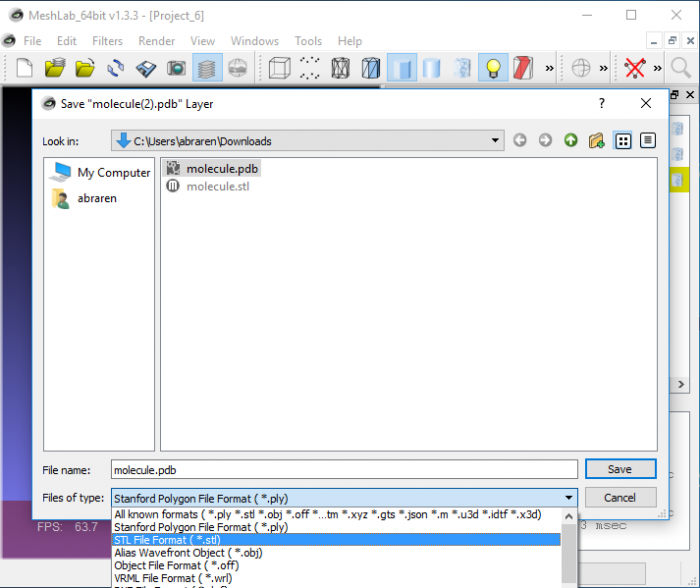700x588 pixels.
Task: Click the raster globe icon in toolbar
Action: tap(238, 68)
